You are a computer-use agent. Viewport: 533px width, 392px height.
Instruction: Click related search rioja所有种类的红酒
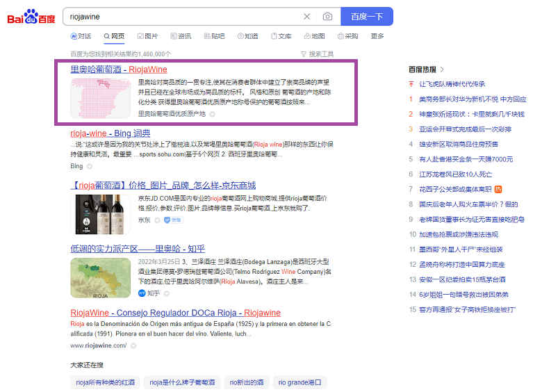pyautogui.click(x=106, y=382)
